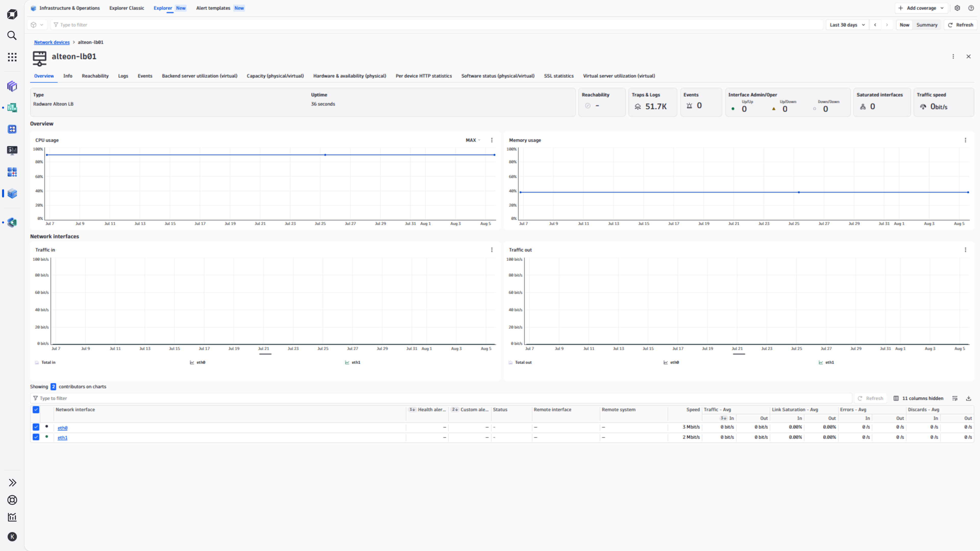
Task: Open the apps grid launcher
Action: 12,57
